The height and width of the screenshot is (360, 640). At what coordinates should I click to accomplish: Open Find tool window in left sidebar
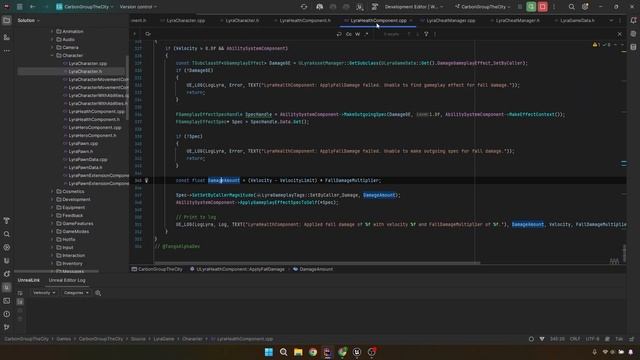pyautogui.click(x=7, y=234)
